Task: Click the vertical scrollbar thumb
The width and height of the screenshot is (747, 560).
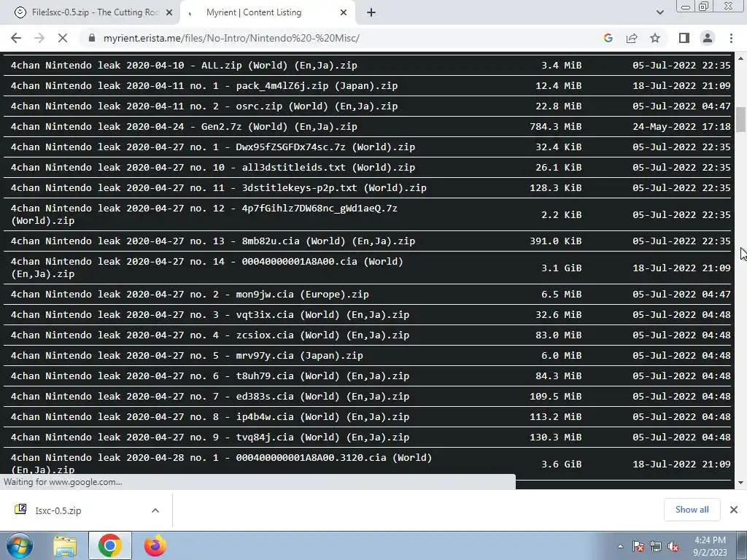Action: click(x=741, y=120)
